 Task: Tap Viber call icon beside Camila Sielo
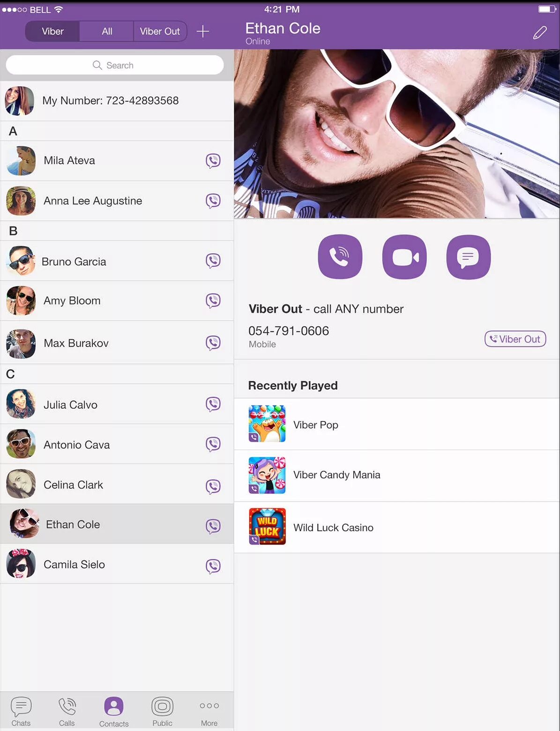[x=213, y=566]
